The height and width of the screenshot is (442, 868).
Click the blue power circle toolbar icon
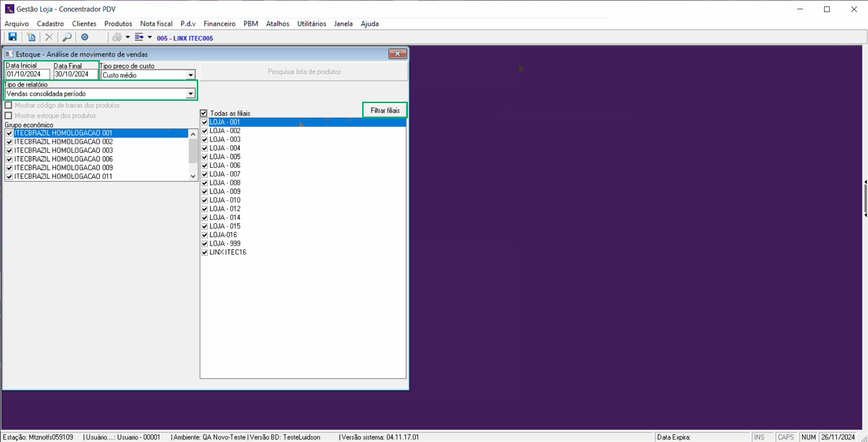pyautogui.click(x=85, y=37)
